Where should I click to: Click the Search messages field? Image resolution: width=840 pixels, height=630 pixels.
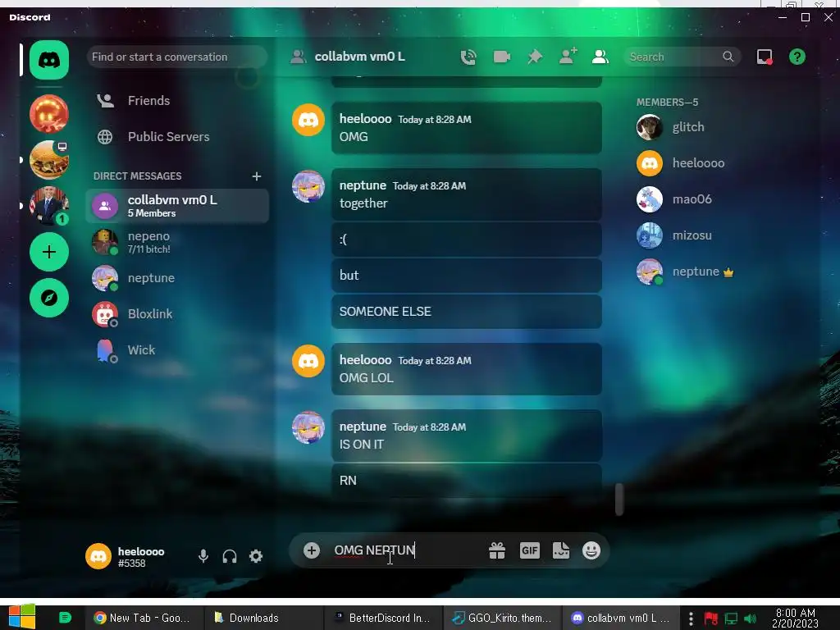click(x=682, y=57)
